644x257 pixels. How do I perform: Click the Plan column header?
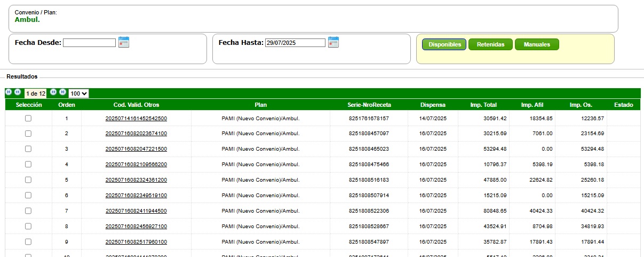tap(260, 105)
